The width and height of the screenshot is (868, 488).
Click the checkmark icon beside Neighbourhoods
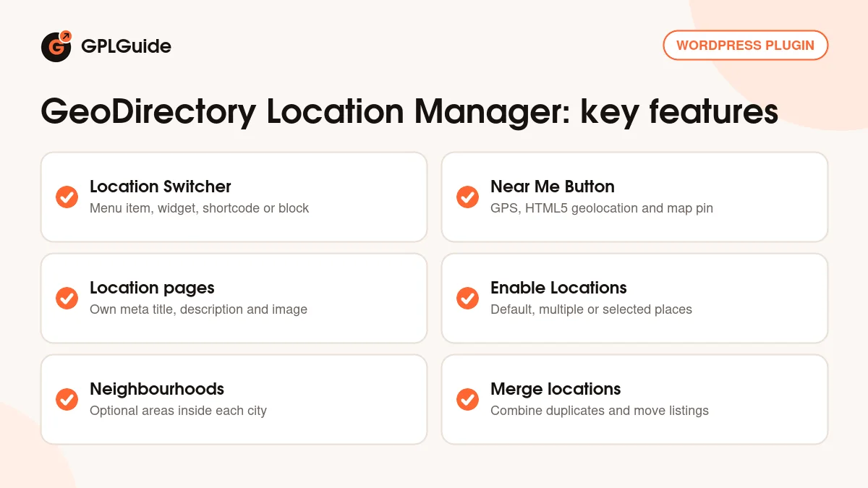point(67,399)
